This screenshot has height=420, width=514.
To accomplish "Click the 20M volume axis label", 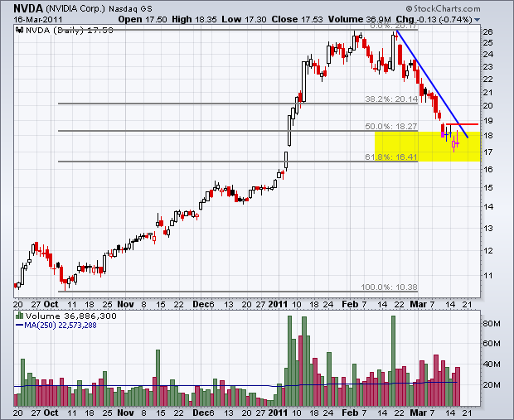I will pyautogui.click(x=492, y=384).
